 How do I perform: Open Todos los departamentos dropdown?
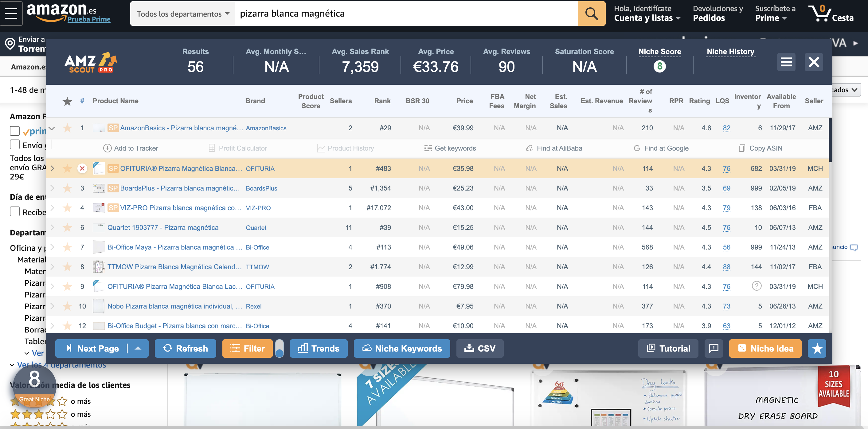coord(183,14)
